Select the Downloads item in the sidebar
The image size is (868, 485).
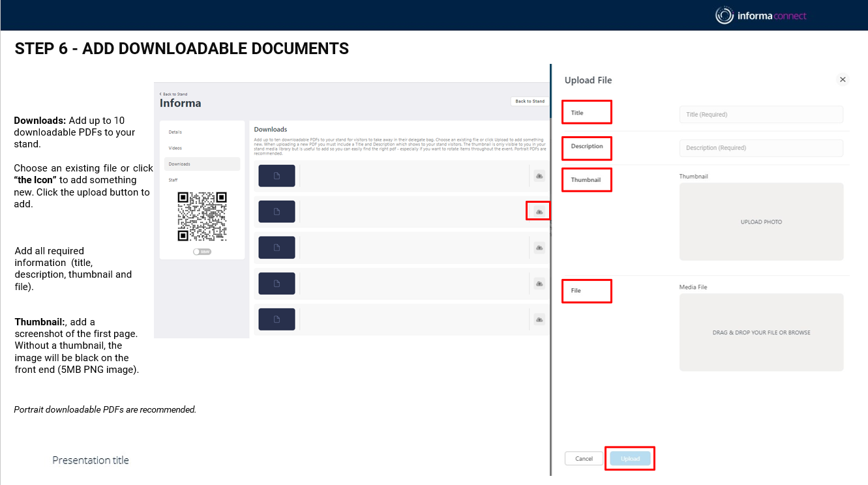pos(179,164)
